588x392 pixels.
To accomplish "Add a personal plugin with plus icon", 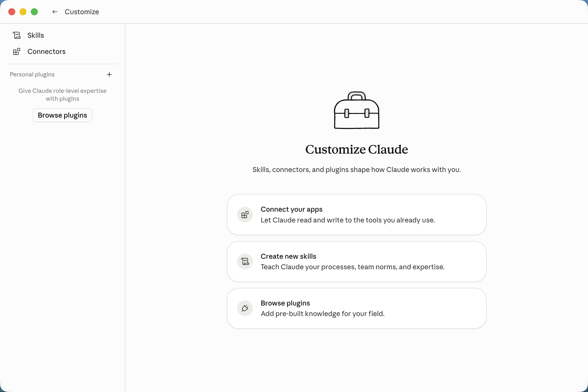I will pyautogui.click(x=109, y=74).
